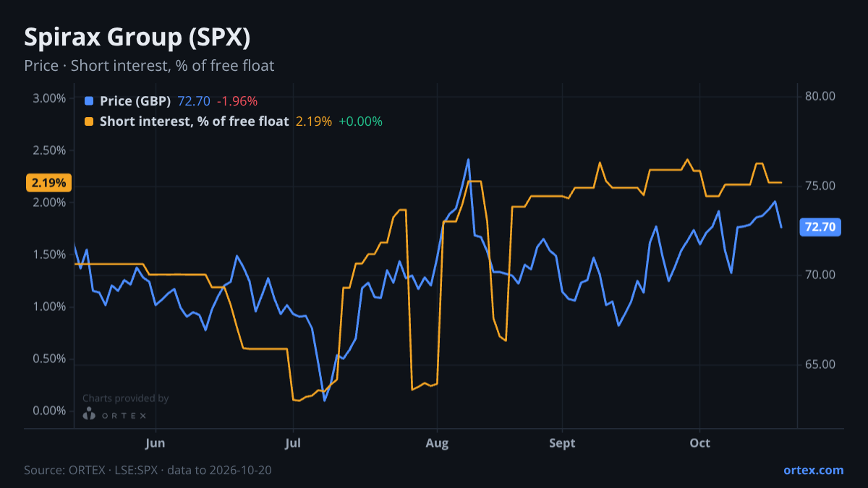Click the 65.00 right axis label
This screenshot has width=868, height=488.
pyautogui.click(x=820, y=364)
